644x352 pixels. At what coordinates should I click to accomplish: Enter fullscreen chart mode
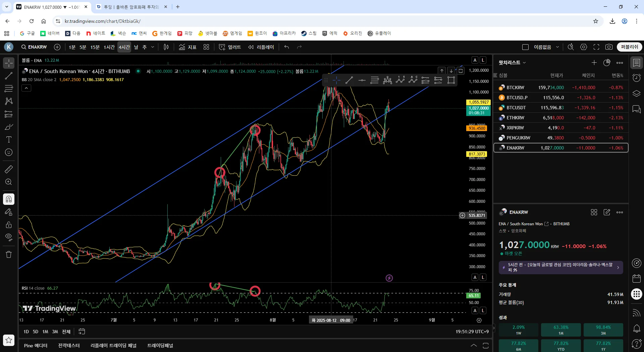point(596,47)
